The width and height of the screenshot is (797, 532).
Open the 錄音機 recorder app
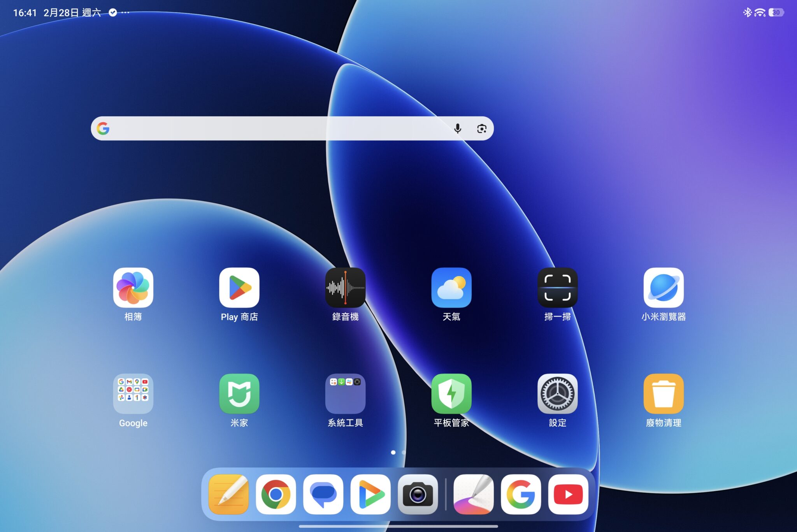[345, 288]
